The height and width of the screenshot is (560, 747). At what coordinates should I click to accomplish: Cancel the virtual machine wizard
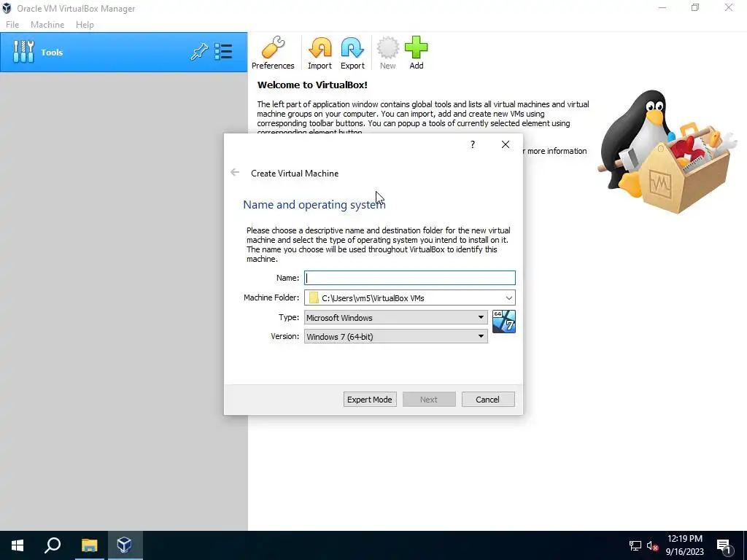point(488,400)
